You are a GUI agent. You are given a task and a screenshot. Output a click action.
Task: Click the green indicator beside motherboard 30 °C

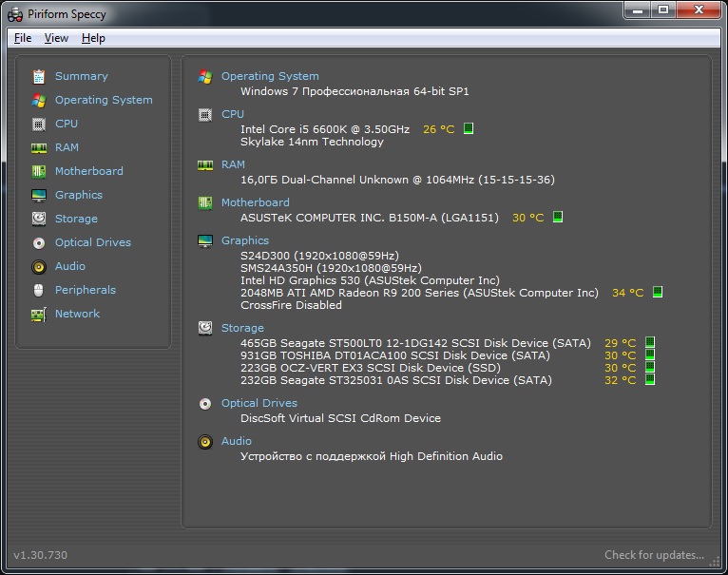(x=558, y=217)
